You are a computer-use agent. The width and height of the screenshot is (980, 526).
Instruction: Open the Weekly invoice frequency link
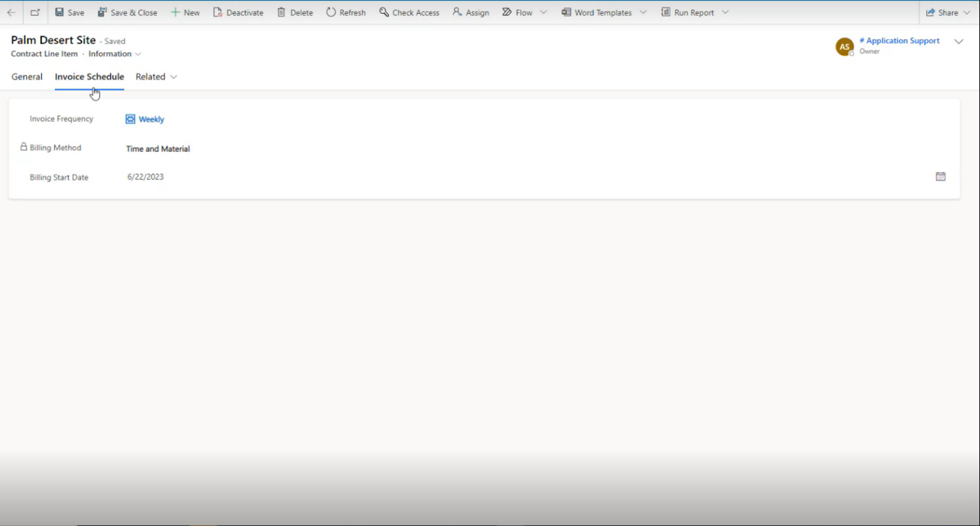[x=151, y=119]
